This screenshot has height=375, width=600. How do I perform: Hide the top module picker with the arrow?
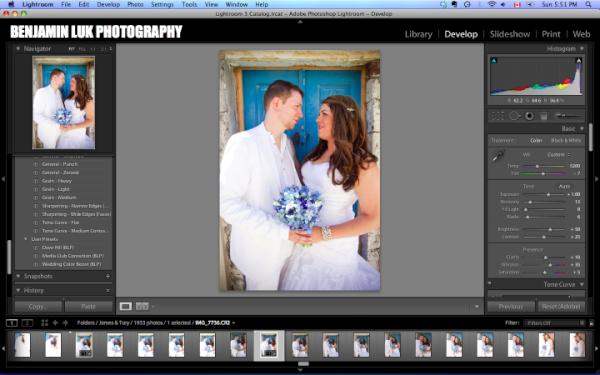coord(300,22)
